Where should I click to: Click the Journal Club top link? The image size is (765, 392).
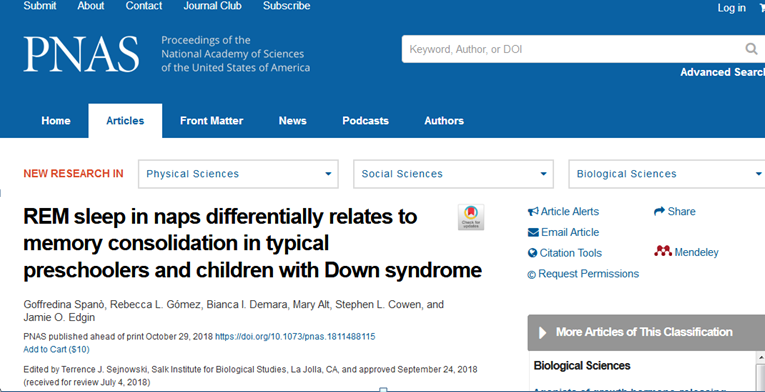pyautogui.click(x=212, y=6)
